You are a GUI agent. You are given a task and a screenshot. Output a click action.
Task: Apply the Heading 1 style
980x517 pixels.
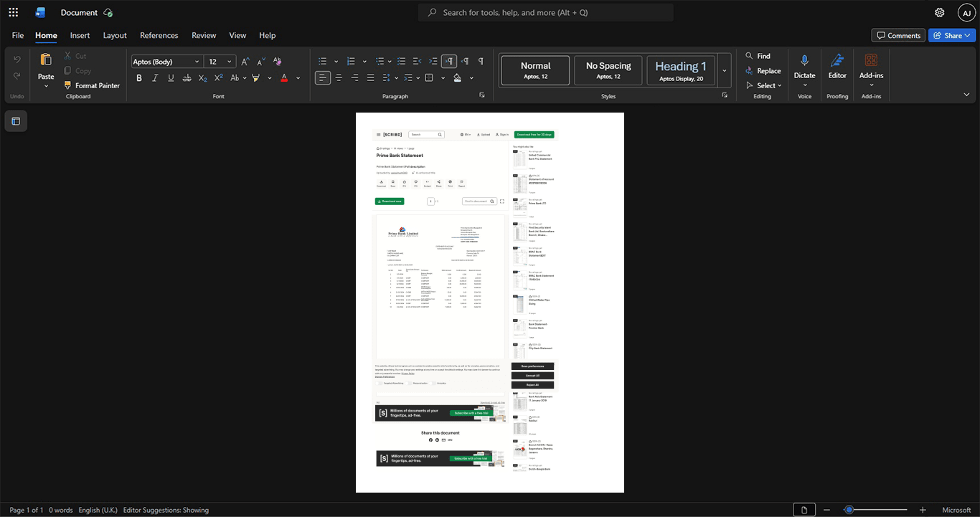[681, 70]
